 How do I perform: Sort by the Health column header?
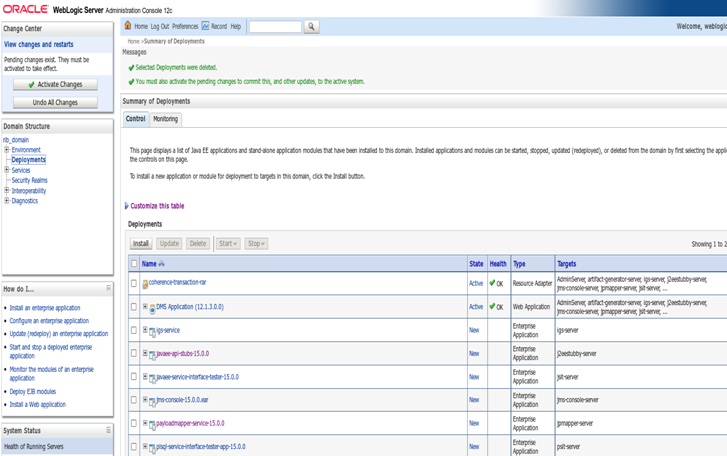pos(498,264)
